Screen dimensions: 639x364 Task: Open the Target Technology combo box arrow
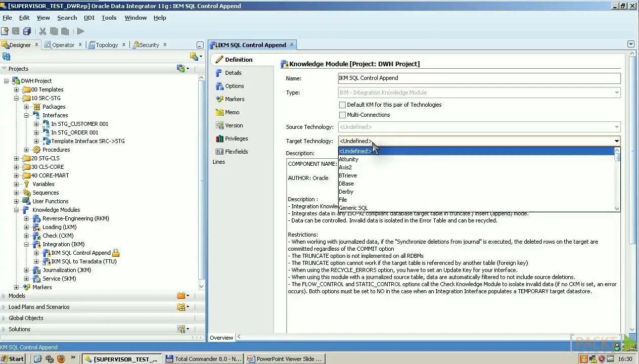[x=617, y=141]
